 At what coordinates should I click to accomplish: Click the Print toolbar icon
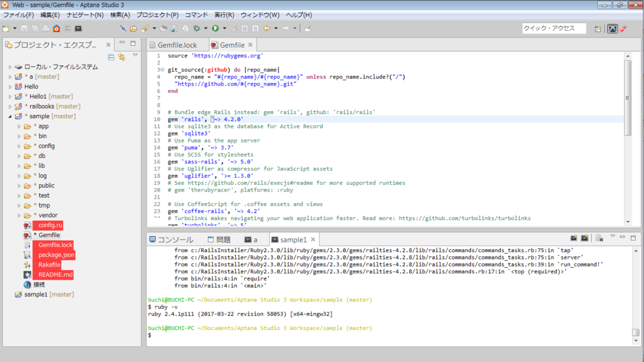tap(45, 28)
